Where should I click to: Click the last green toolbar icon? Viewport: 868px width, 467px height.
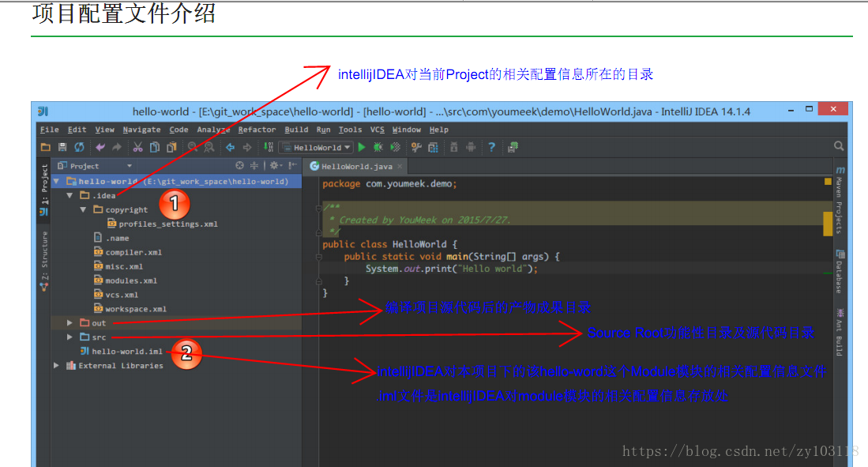[x=513, y=147]
